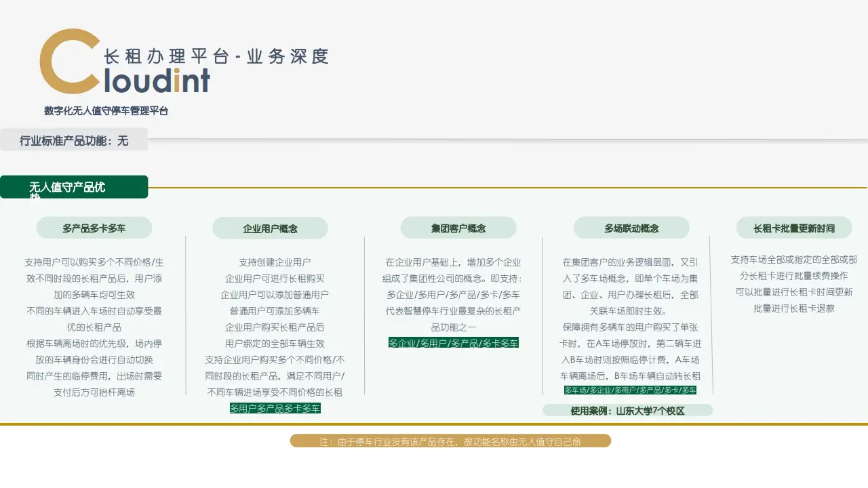The width and height of the screenshot is (868, 488).
Task: Select the paragraph under 多产品多卡多车
Action: pos(94,327)
